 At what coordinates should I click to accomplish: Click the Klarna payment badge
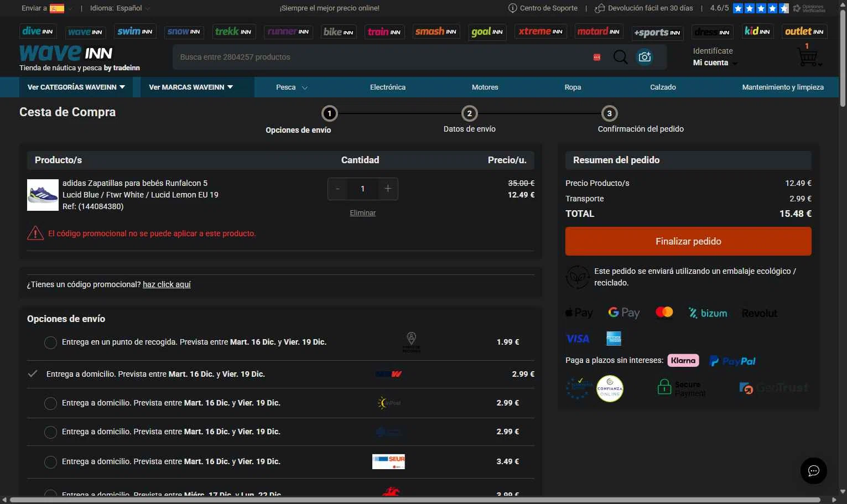tap(683, 361)
